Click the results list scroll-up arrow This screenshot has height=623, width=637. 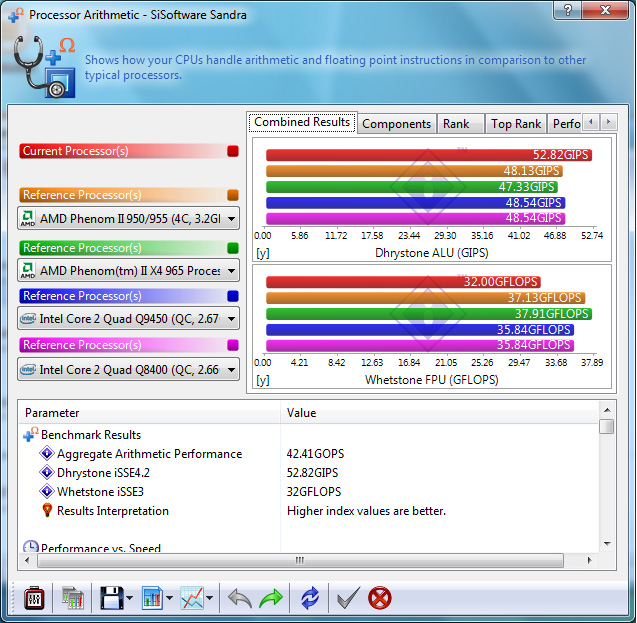point(607,410)
